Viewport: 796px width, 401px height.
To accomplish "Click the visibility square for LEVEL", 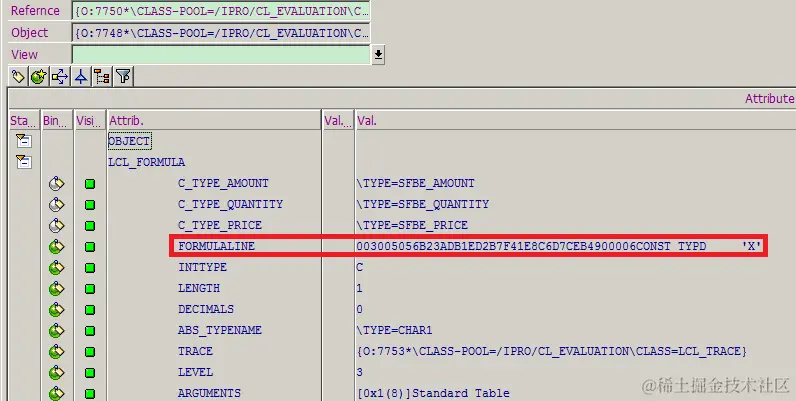I will [x=90, y=374].
